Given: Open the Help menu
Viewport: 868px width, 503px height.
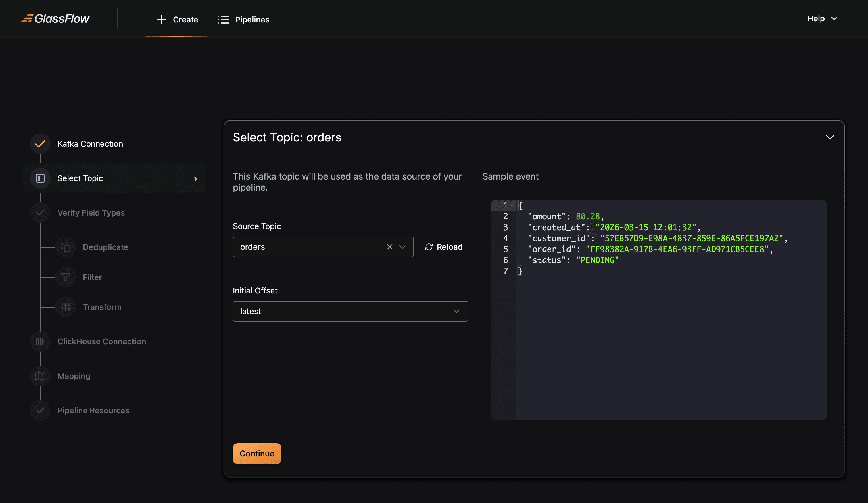Looking at the screenshot, I should 821,19.
